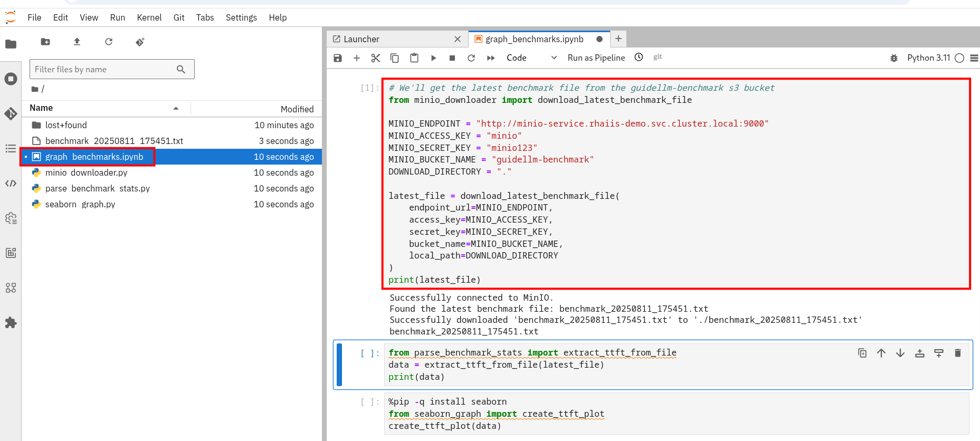Image resolution: width=980 pixels, height=441 pixels.
Task: Interrupt the kernel with the stop icon
Action: pyautogui.click(x=452, y=58)
